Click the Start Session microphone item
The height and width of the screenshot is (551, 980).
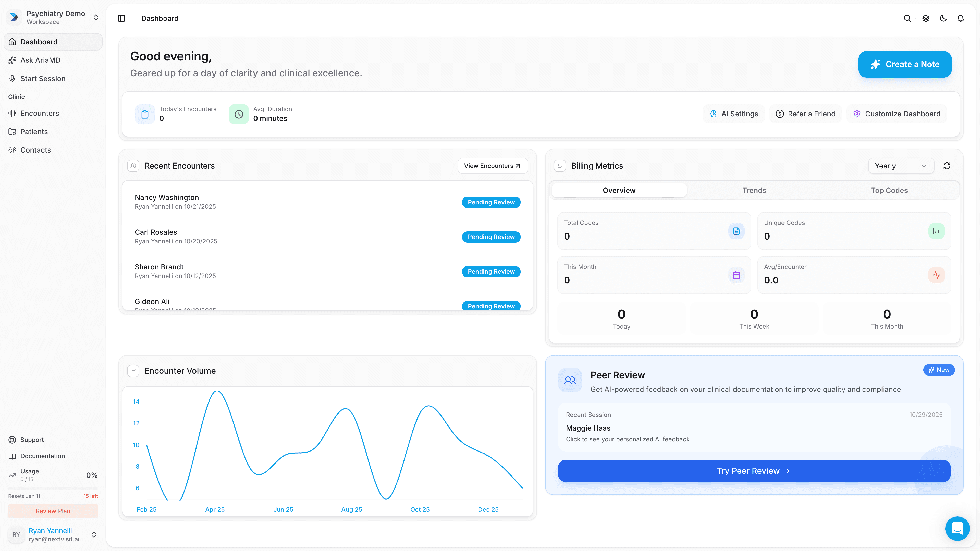click(43, 78)
